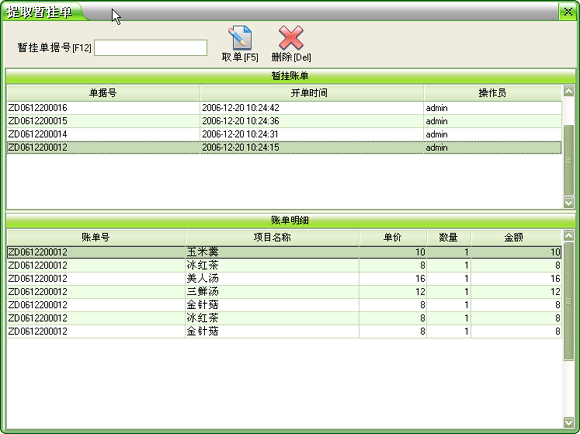Select suspended bill ZD0612200014
580x434 pixels.
(x=284, y=134)
